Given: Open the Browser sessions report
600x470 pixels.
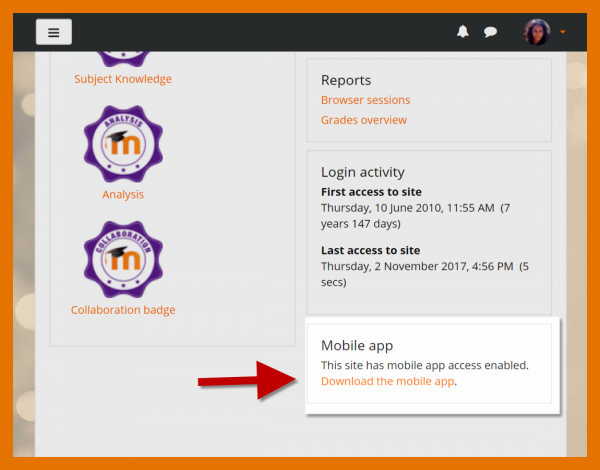Looking at the screenshot, I should tap(365, 100).
